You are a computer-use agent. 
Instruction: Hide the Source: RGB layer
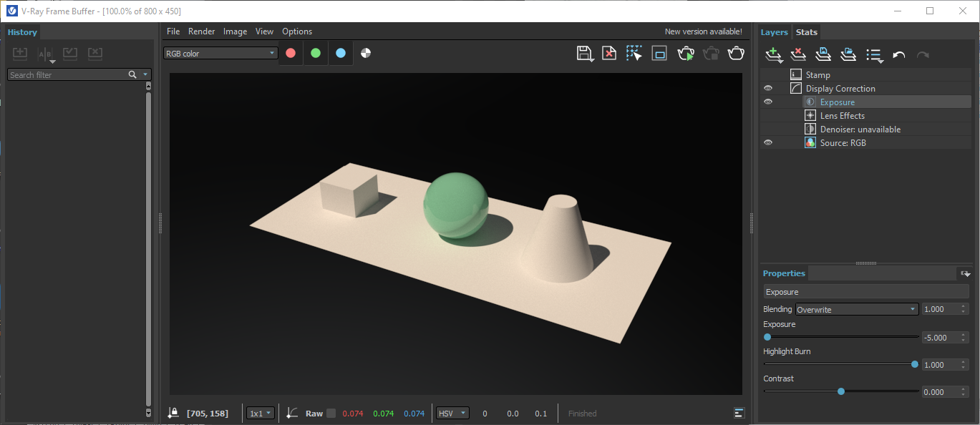[768, 143]
